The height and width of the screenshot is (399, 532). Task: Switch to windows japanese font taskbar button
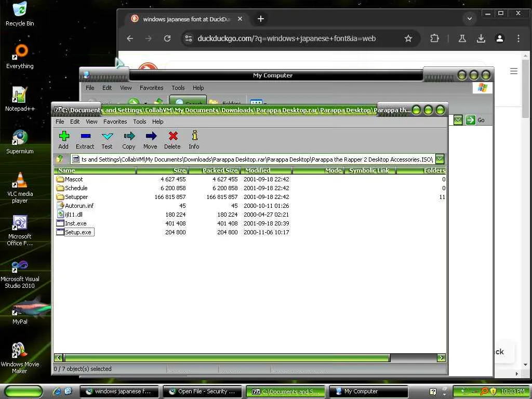pos(119,391)
